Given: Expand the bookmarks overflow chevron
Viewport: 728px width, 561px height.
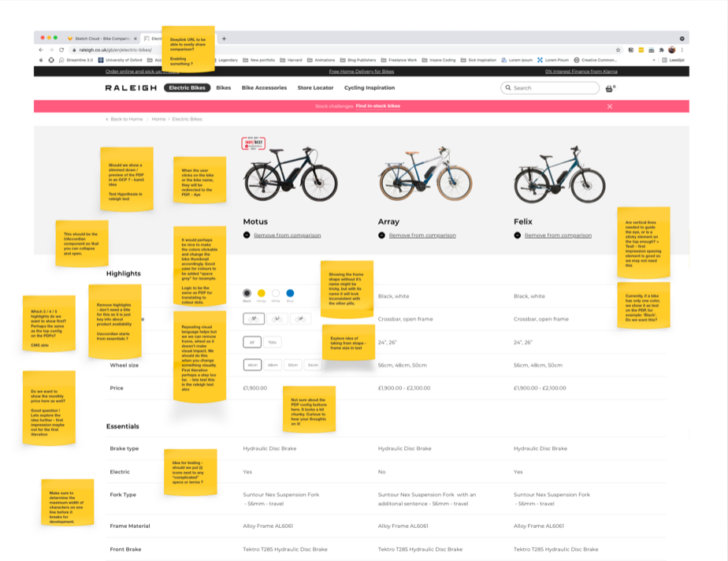Looking at the screenshot, I should 654,60.
